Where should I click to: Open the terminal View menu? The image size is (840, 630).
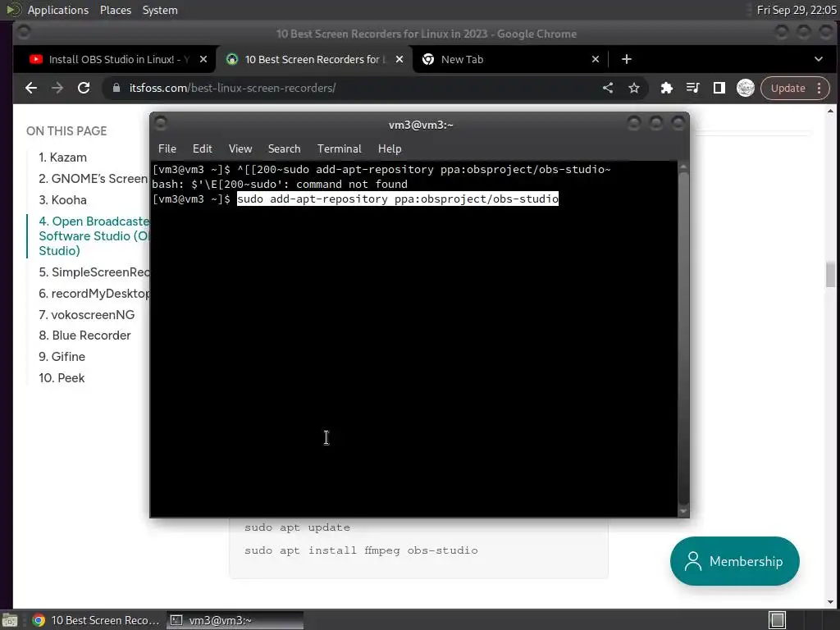click(x=240, y=149)
